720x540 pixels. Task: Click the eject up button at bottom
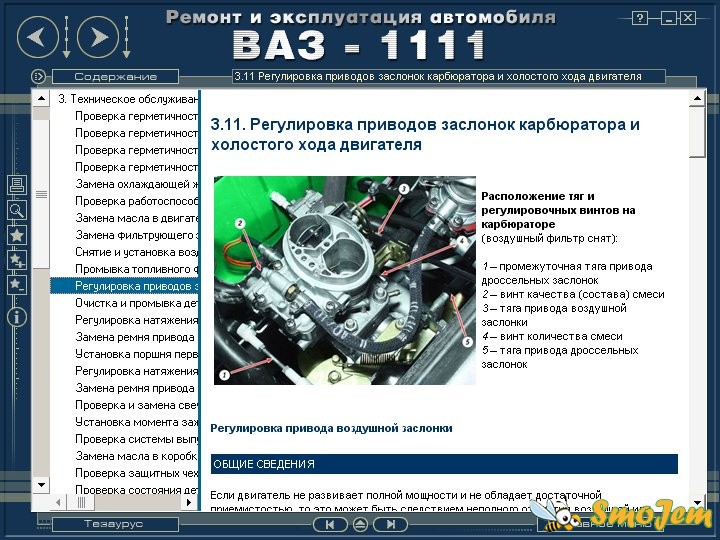point(360,524)
